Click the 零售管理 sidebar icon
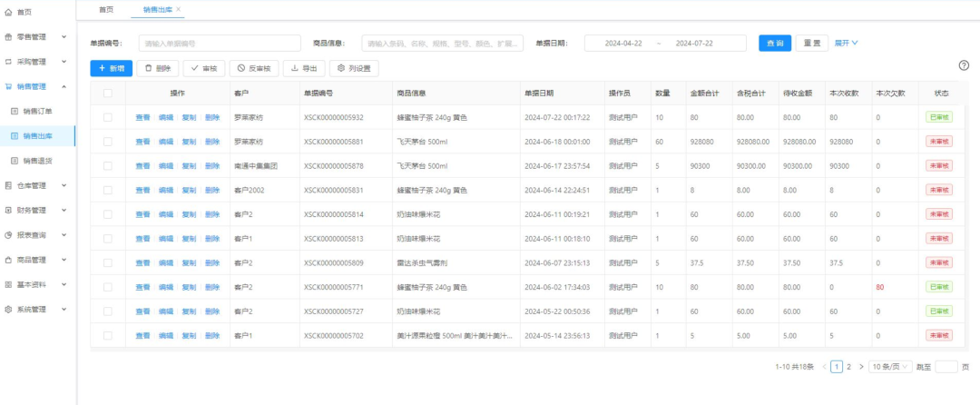Viewport: 980px width, 405px height. (x=8, y=37)
